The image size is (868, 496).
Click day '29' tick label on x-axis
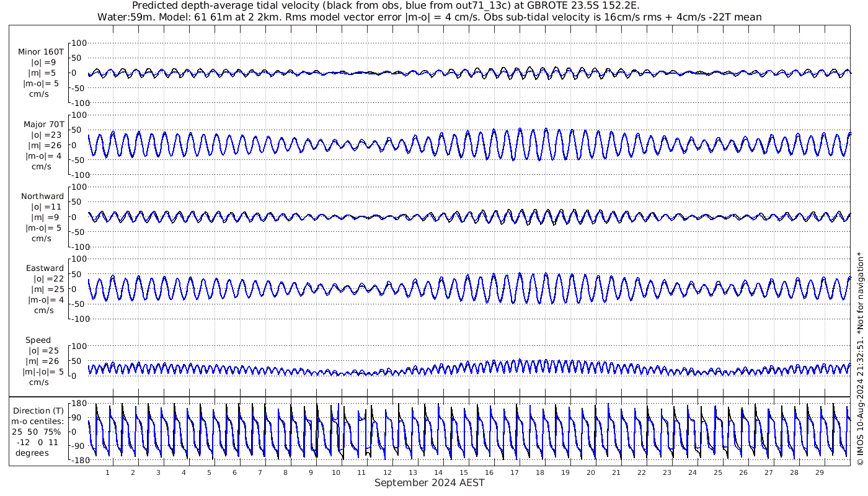click(x=819, y=472)
